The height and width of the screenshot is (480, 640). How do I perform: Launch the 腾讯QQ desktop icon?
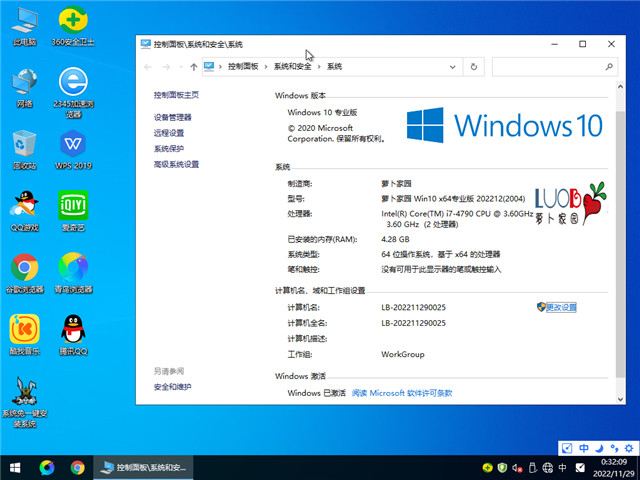[73, 335]
